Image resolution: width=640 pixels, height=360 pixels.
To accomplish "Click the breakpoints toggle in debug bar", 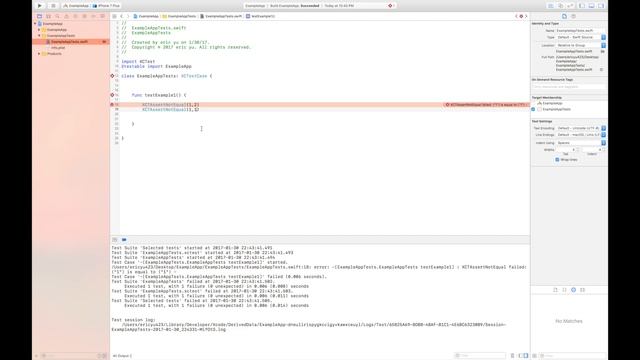I will [x=124, y=240].
